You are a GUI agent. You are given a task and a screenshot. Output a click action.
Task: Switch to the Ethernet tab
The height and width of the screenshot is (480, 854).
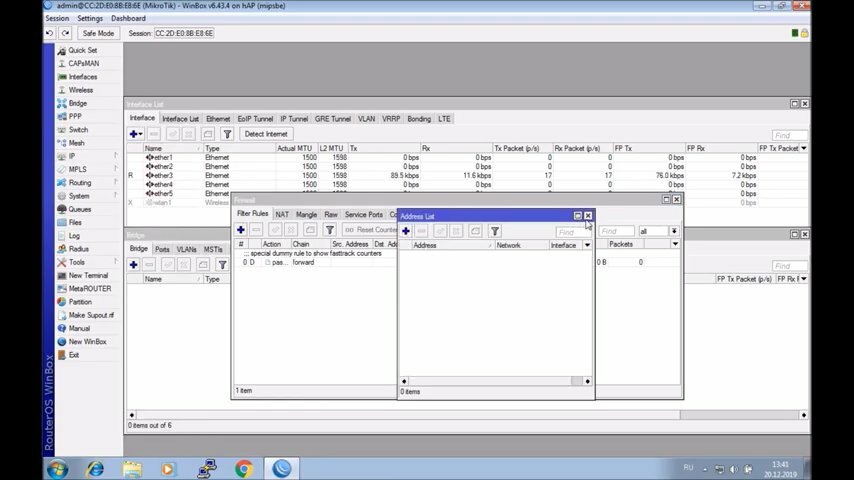(218, 119)
